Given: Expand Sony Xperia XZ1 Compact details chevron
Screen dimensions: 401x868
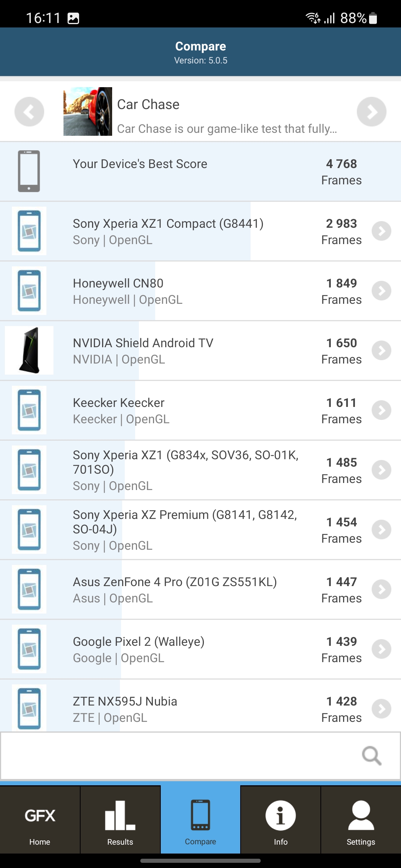Looking at the screenshot, I should pyautogui.click(x=381, y=231).
